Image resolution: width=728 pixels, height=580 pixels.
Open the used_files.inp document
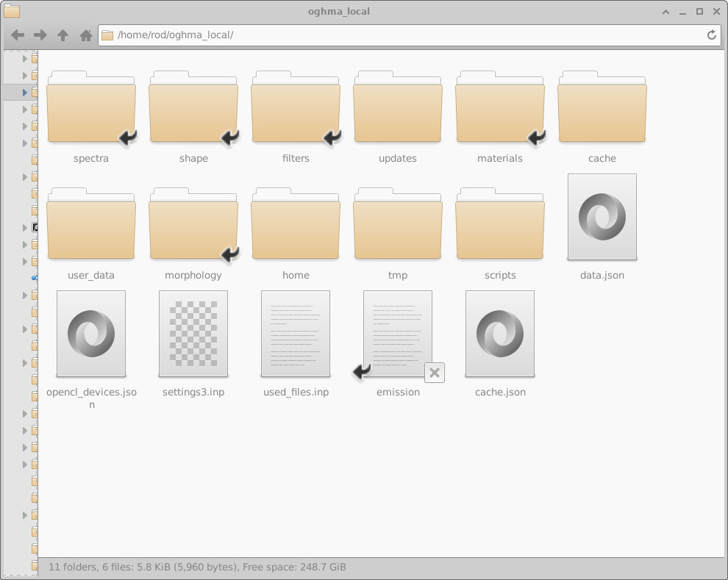tap(296, 333)
